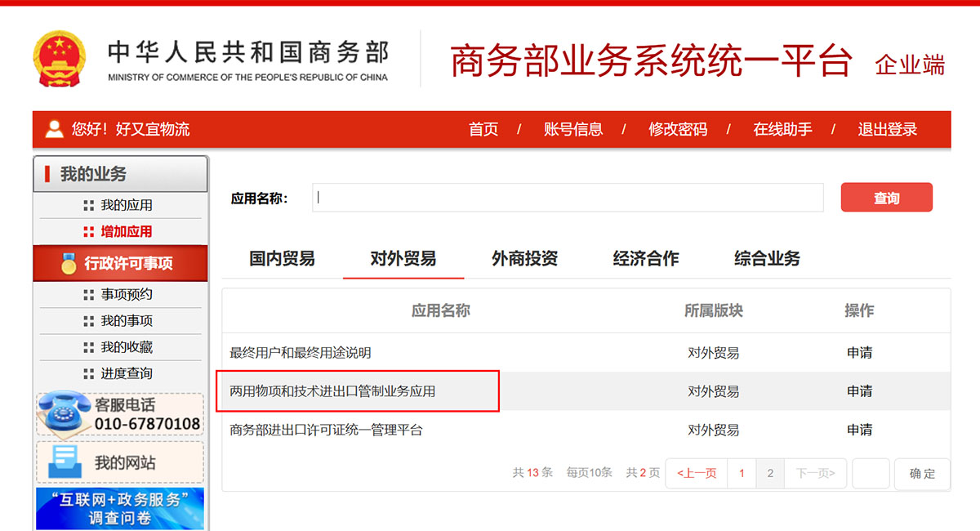Open 账号信息 in the navigation bar
The image size is (980, 531).
click(573, 129)
